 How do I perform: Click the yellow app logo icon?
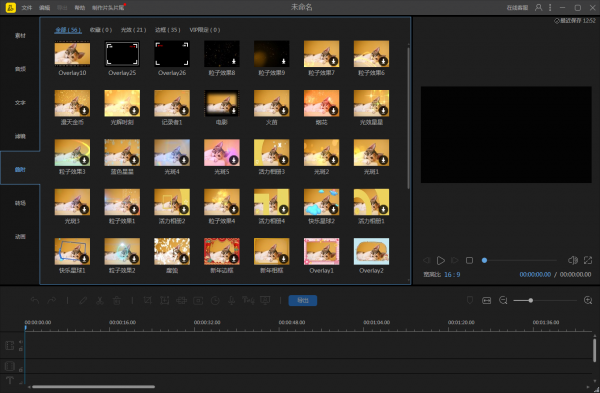[11, 8]
